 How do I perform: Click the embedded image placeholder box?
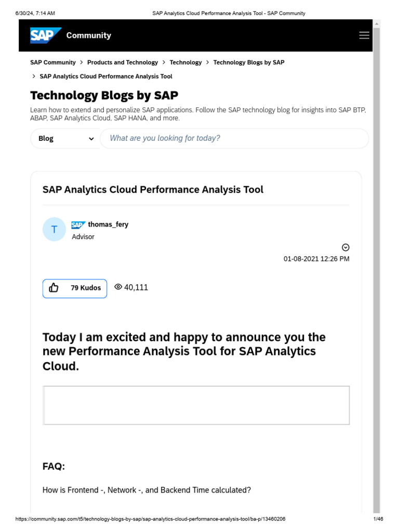click(x=196, y=405)
